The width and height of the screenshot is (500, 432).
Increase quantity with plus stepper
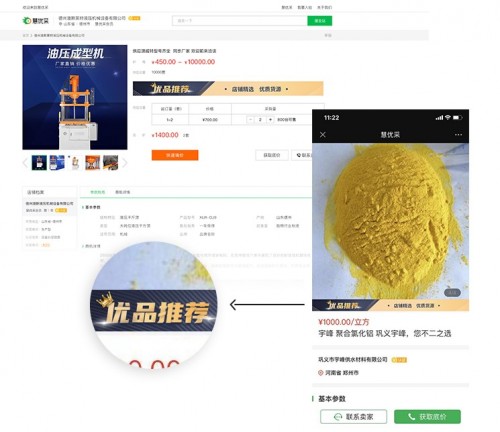click(x=270, y=119)
